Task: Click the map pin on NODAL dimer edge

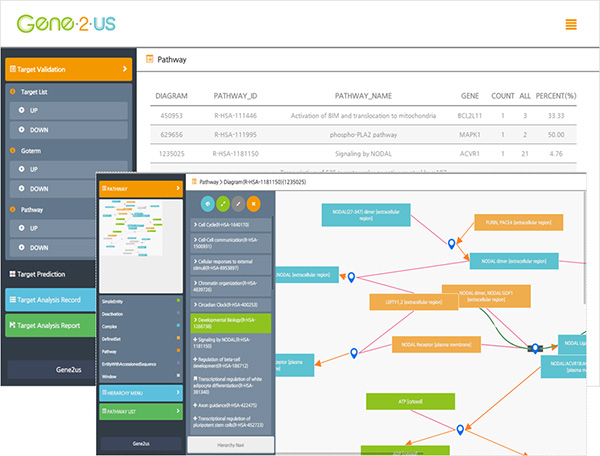Action: tap(451, 243)
